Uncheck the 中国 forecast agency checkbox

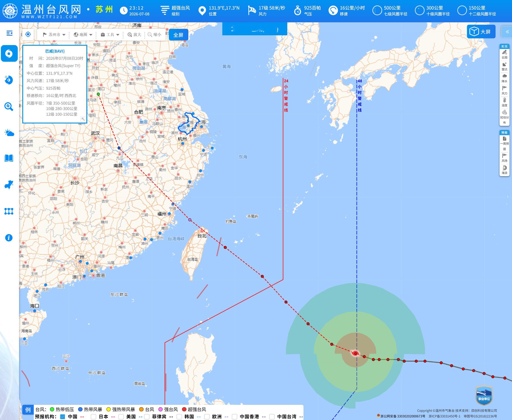coord(63,417)
